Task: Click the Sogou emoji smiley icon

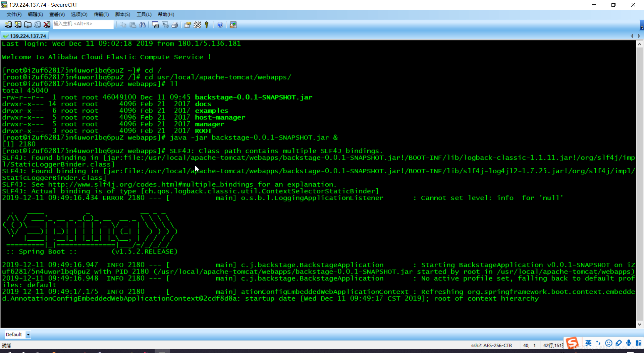Action: click(609, 343)
